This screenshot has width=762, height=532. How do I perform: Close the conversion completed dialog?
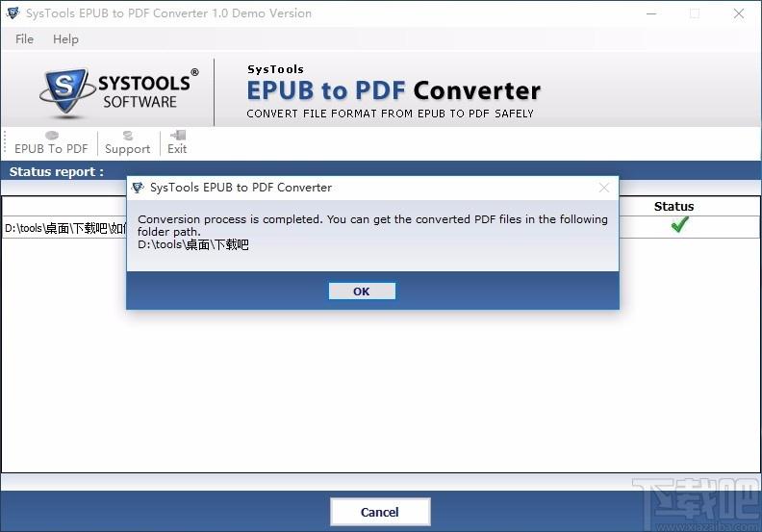coord(604,188)
